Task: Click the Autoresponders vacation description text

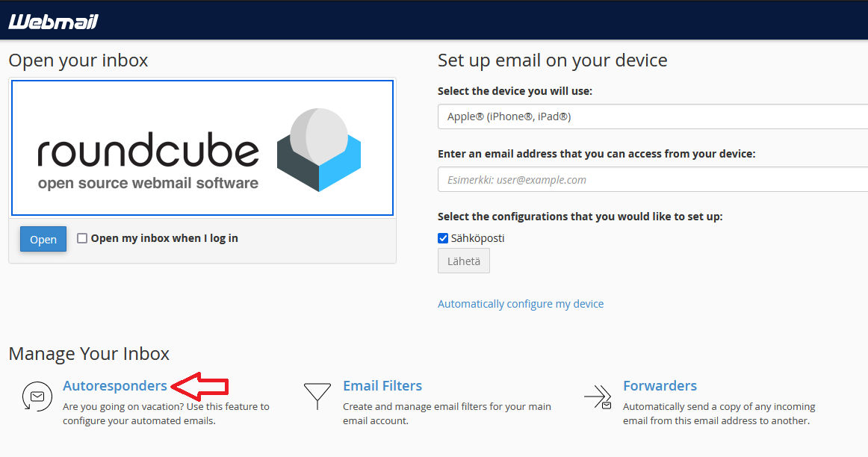Action: (x=166, y=413)
